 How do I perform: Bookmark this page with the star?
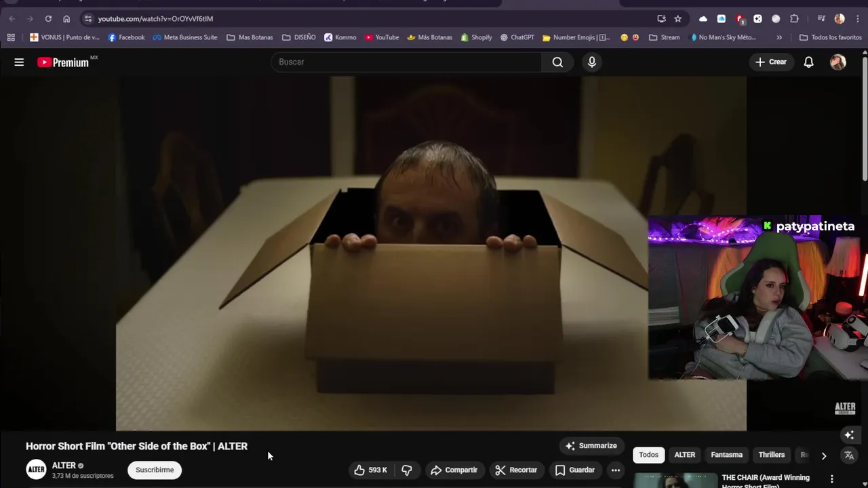point(677,18)
